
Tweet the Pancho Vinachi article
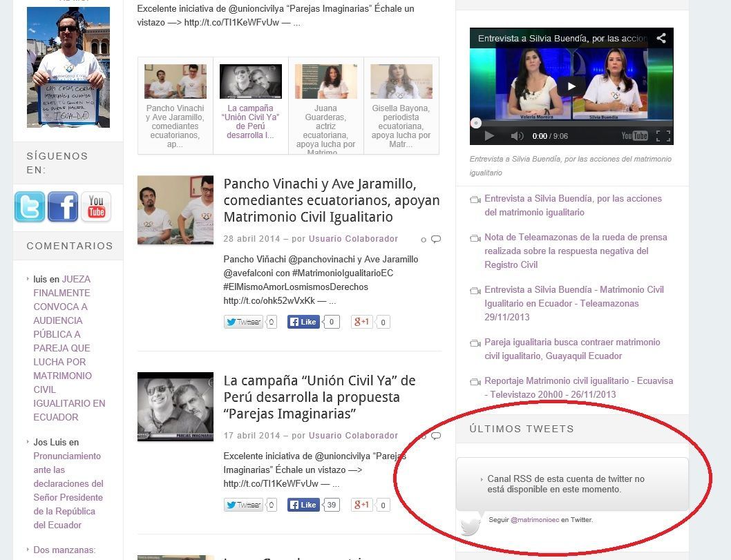click(x=243, y=322)
